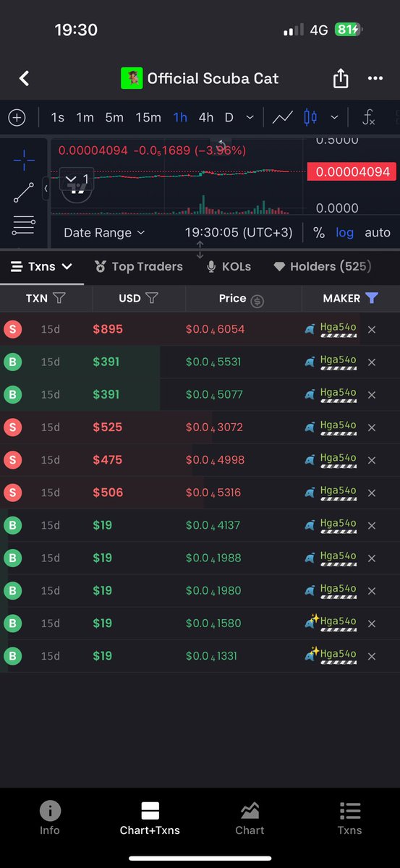The height and width of the screenshot is (868, 400).
Task: Open the horizontal lines drawing tools
Action: [x=24, y=226]
